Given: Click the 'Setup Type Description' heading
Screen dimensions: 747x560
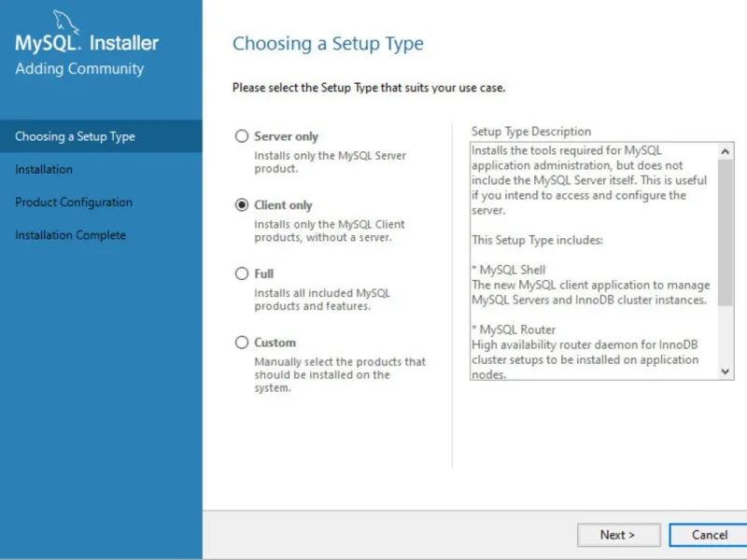Looking at the screenshot, I should click(531, 132).
